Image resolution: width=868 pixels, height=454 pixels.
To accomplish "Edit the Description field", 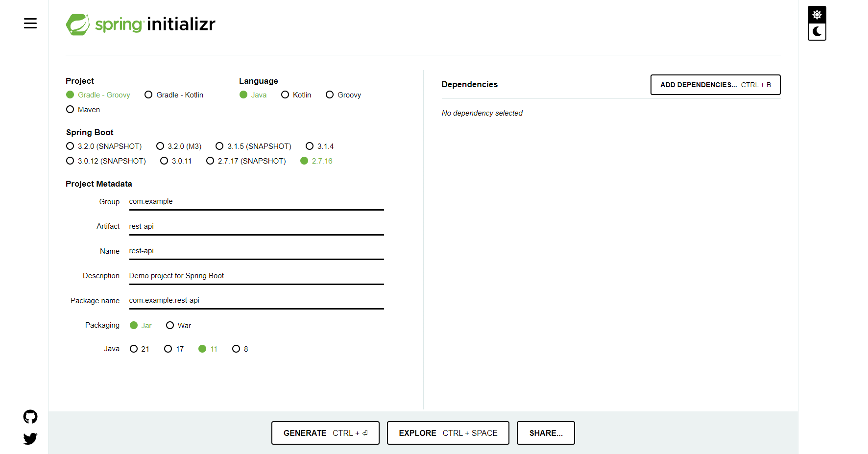I will pyautogui.click(x=257, y=276).
